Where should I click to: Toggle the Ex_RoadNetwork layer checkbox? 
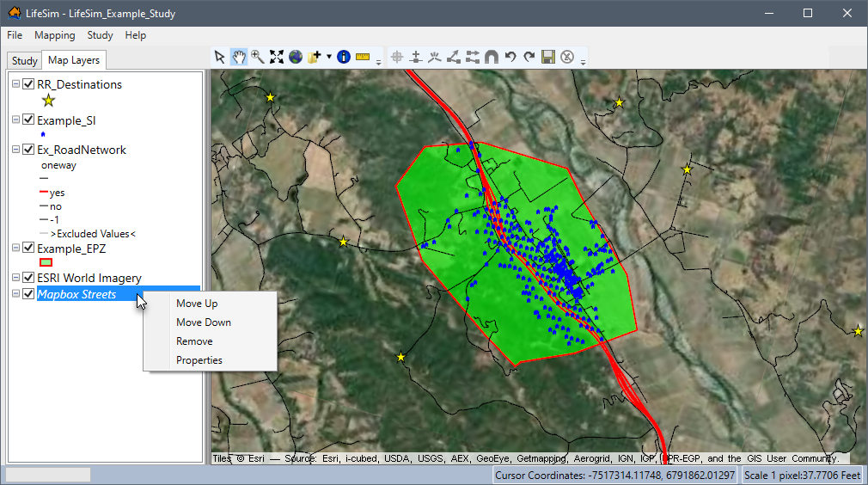(28, 149)
